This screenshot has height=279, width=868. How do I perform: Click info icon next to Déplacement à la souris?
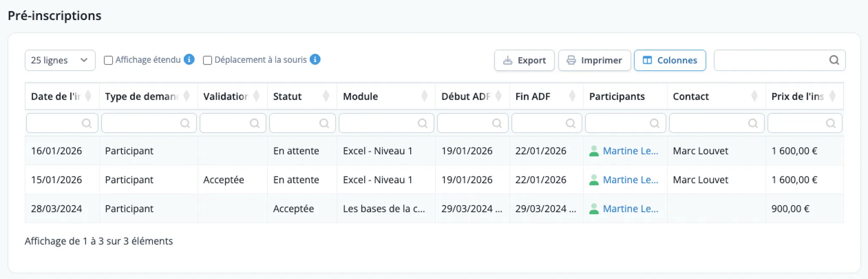(315, 59)
